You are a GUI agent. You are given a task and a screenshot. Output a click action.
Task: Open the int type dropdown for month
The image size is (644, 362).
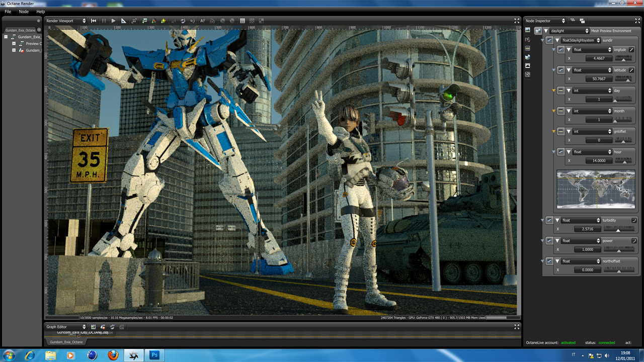click(x=593, y=111)
